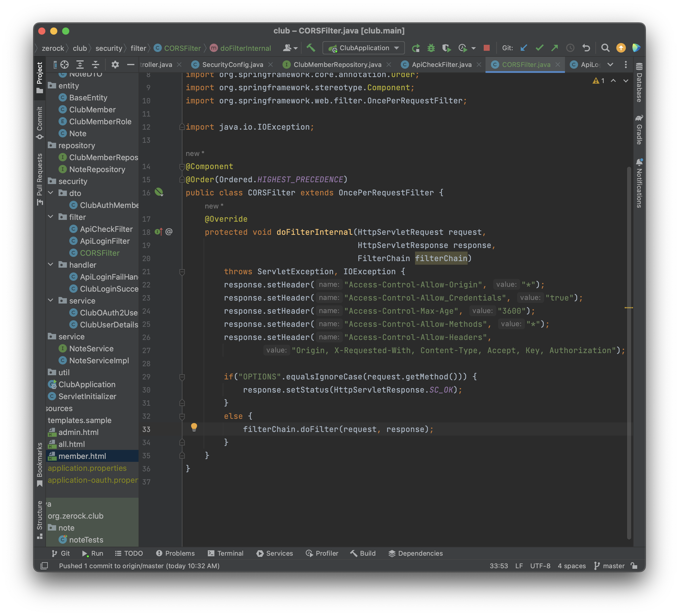Open Project panel settings gear
Image resolution: width=679 pixels, height=616 pixels.
click(x=115, y=64)
